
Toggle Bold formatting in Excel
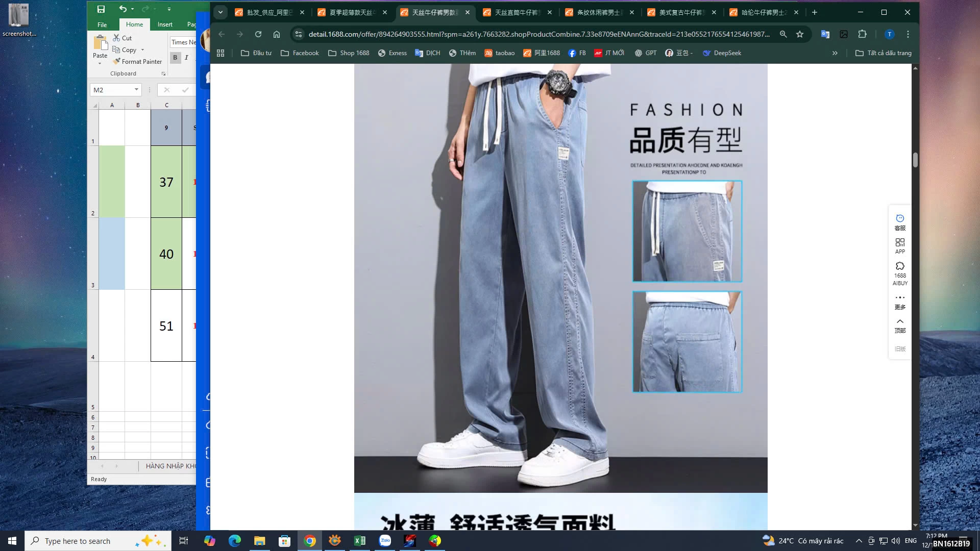(175, 58)
